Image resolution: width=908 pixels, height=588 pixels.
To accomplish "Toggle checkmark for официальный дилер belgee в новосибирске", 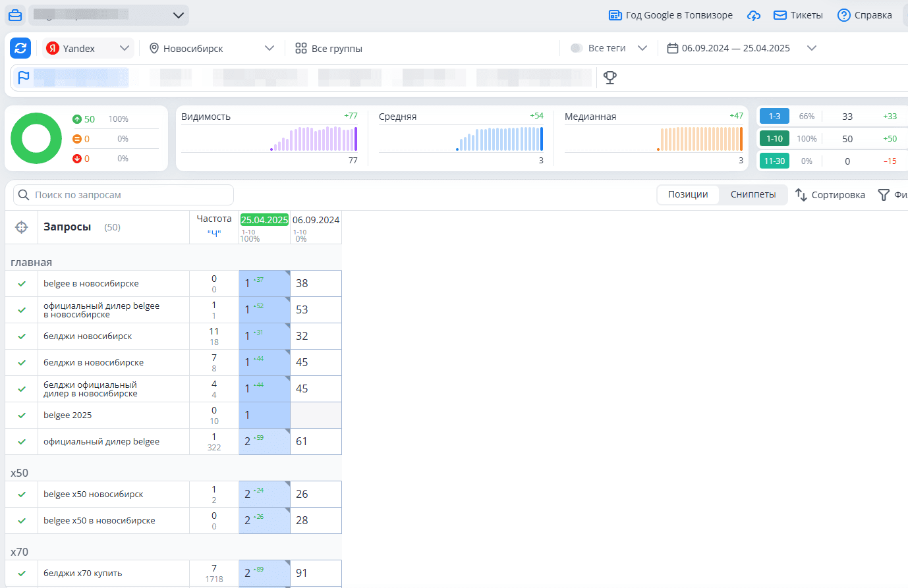I will point(22,310).
